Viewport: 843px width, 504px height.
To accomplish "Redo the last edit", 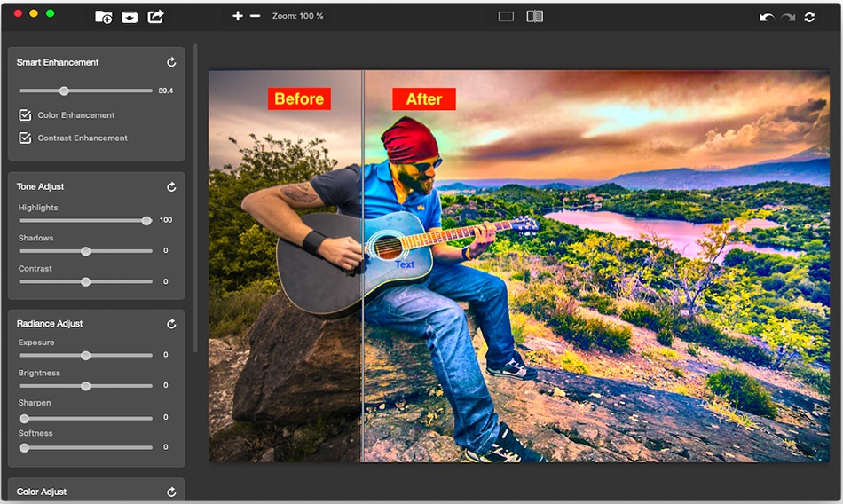I will point(788,17).
